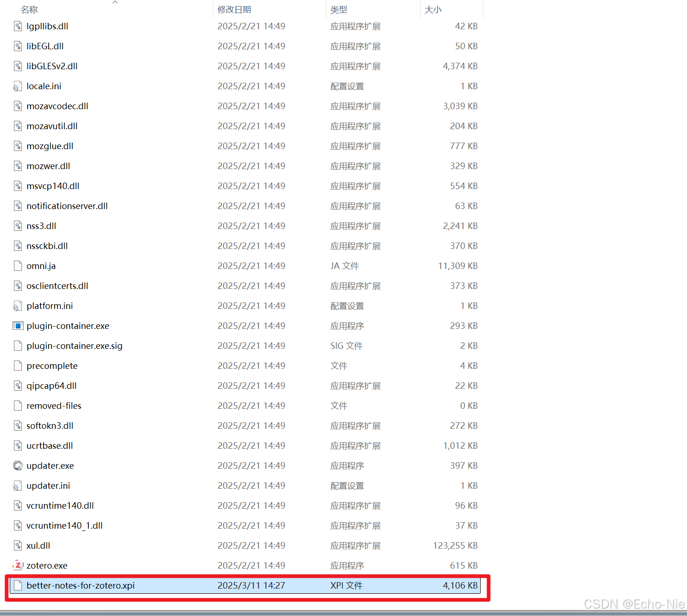Screen dimensions: 687x616
Task: Select the file name omni.ja
Action: click(x=41, y=266)
